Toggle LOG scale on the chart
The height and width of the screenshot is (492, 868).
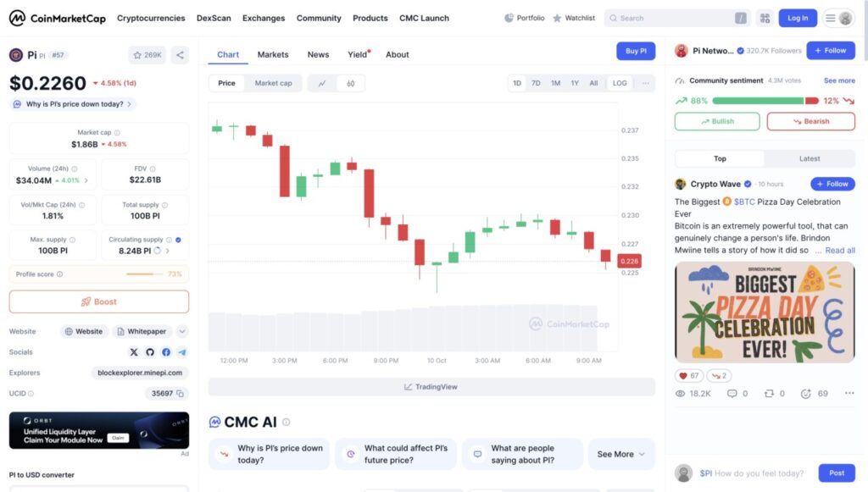[x=620, y=83]
